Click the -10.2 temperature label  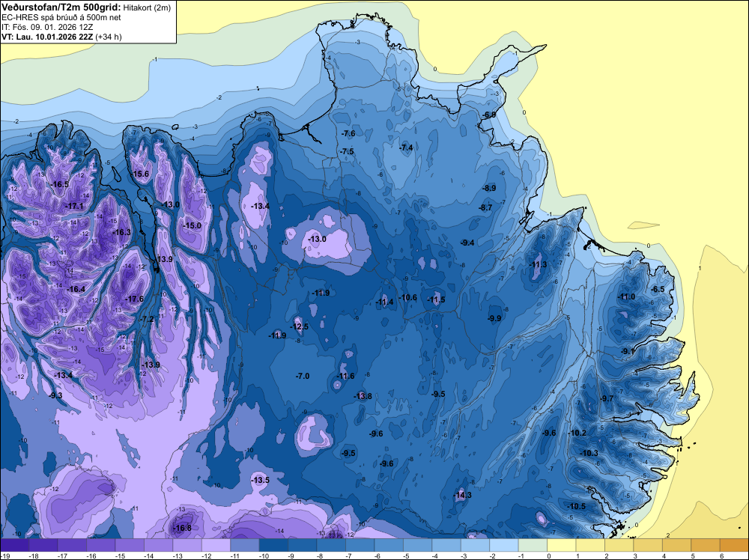577,433
